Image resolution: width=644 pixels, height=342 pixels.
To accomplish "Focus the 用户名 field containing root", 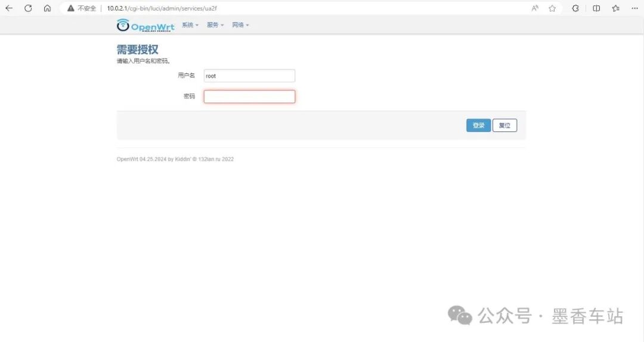I will pyautogui.click(x=249, y=76).
